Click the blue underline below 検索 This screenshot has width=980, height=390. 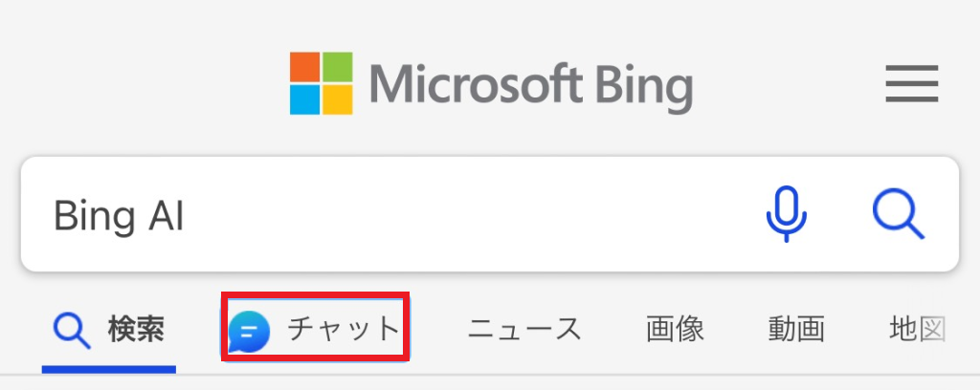tap(109, 368)
